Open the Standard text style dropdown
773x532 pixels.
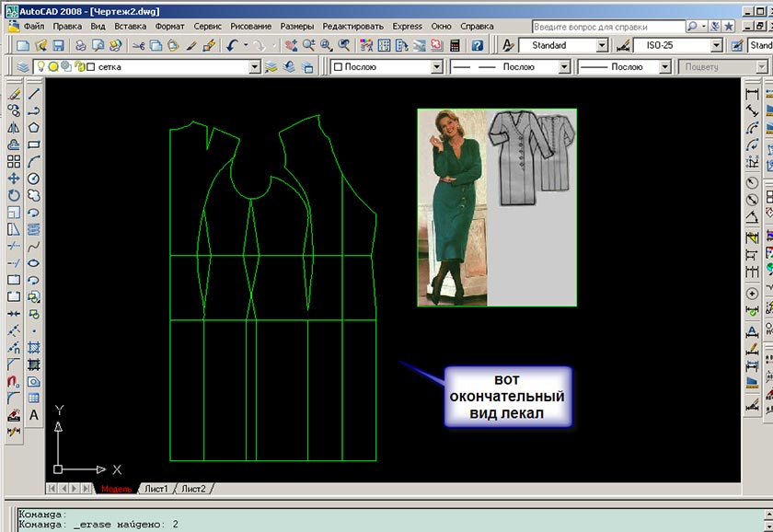coord(602,45)
